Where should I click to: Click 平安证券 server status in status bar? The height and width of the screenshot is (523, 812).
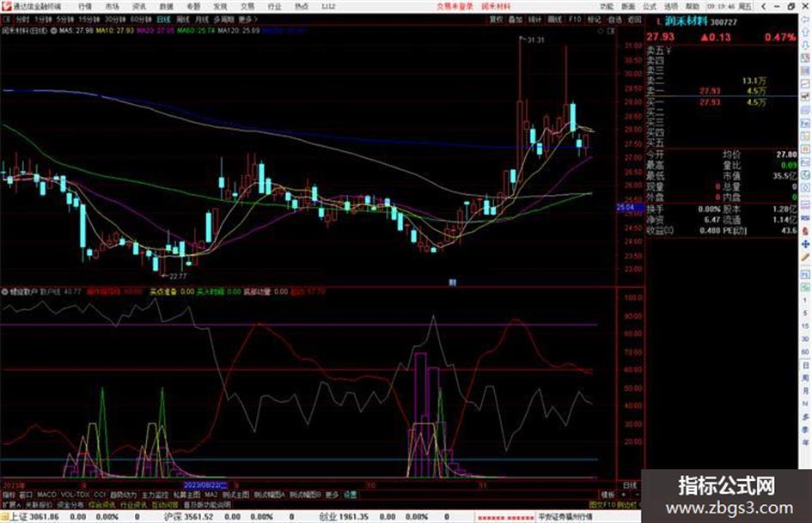[565, 517]
